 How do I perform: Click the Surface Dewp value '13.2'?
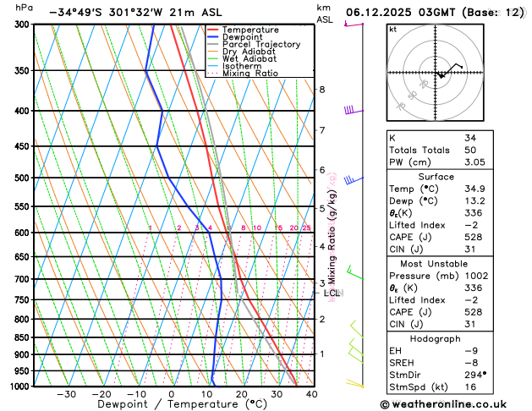pyautogui.click(x=475, y=201)
